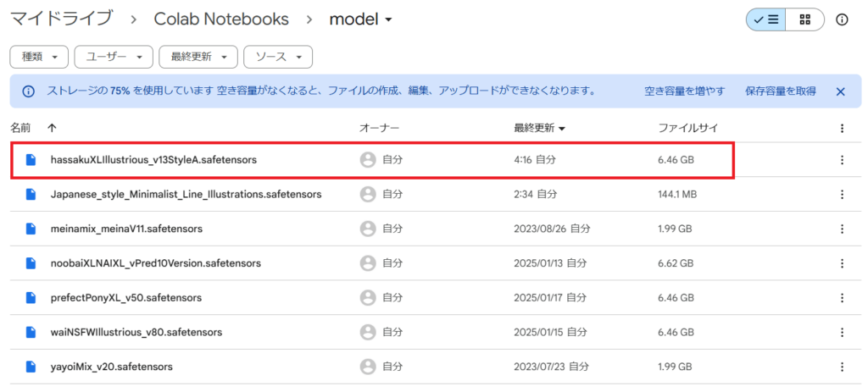Click the 144.1 MB file size value

pos(677,194)
